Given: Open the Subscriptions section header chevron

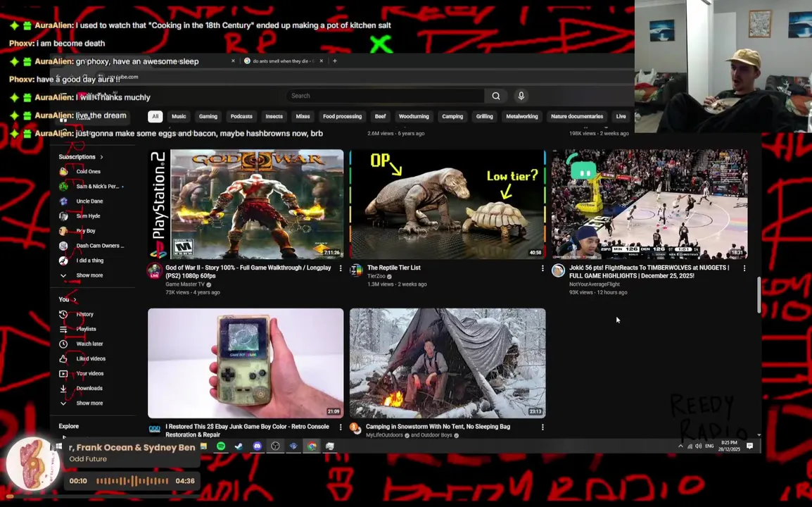Looking at the screenshot, I should pos(101,157).
